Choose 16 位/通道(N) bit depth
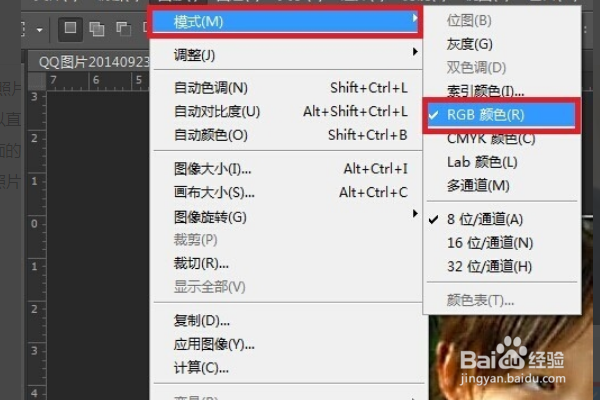Image resolution: width=600 pixels, height=400 pixels. [x=502, y=243]
